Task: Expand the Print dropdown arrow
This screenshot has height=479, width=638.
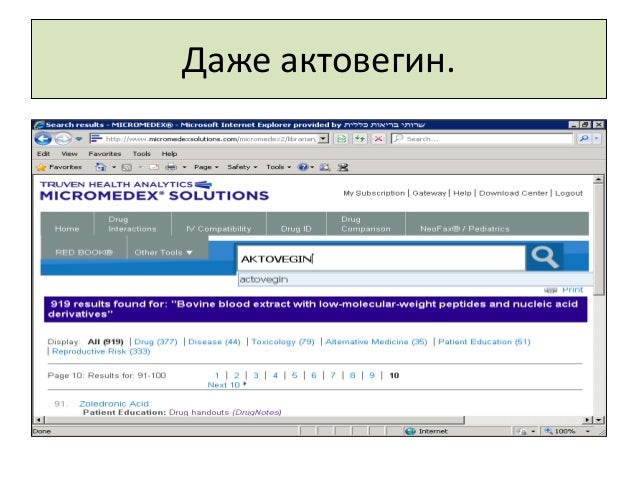Action: pyautogui.click(x=184, y=167)
